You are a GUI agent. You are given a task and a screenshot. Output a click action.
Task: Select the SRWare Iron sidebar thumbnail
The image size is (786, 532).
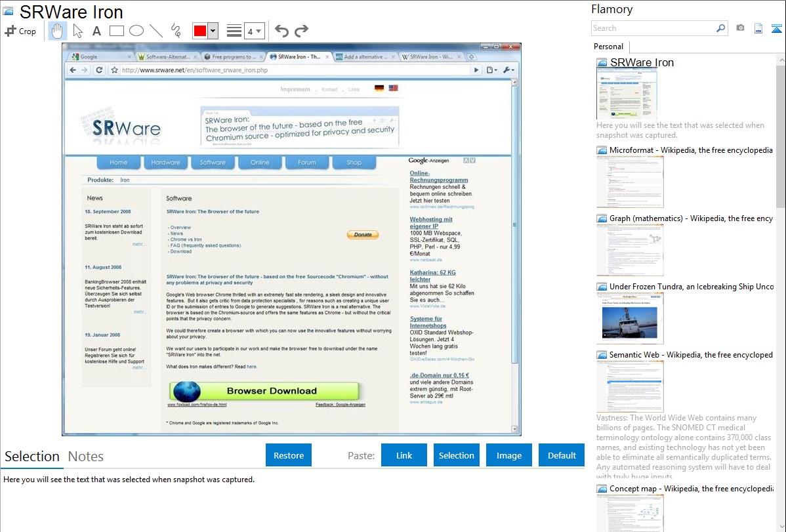(x=627, y=94)
